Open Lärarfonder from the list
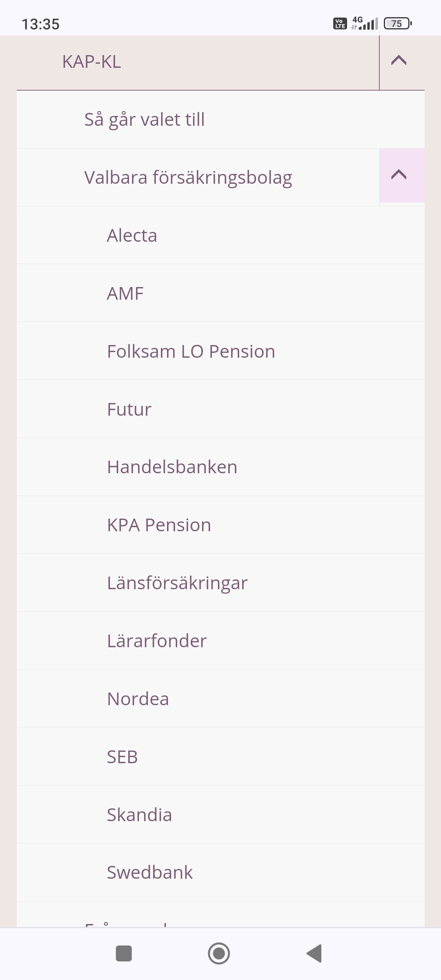This screenshot has width=441, height=980. tap(157, 641)
